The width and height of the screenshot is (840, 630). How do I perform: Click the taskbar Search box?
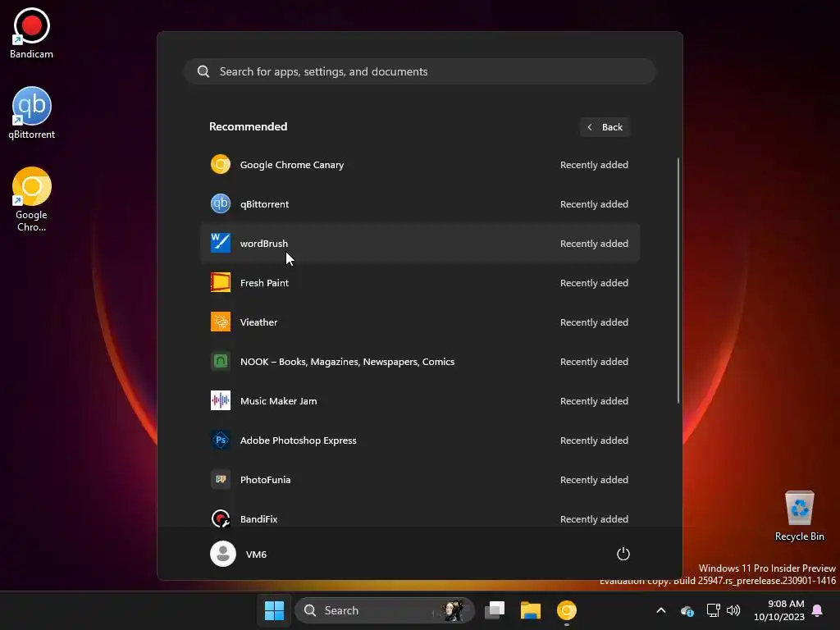coord(385,610)
